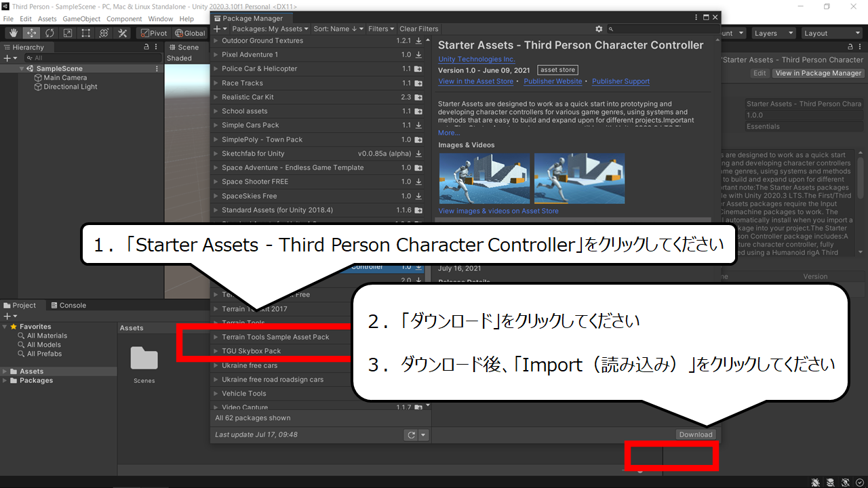This screenshot has height=488, width=868.
Task: Click View in Package Manager in Inspector
Action: pos(818,73)
